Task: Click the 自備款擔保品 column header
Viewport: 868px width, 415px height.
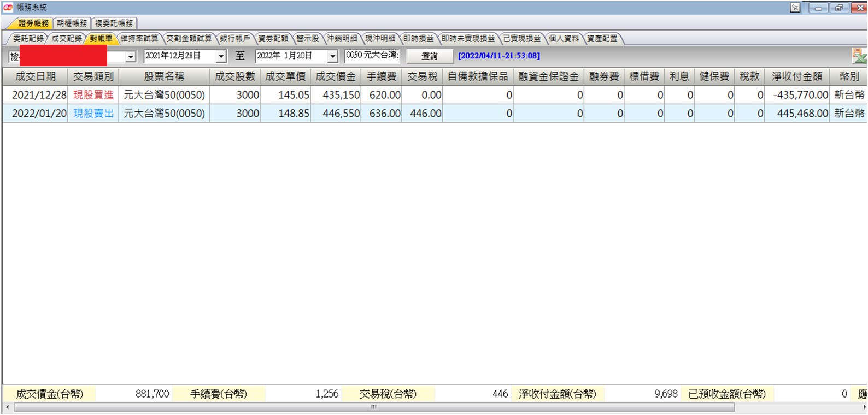Action: (478, 76)
